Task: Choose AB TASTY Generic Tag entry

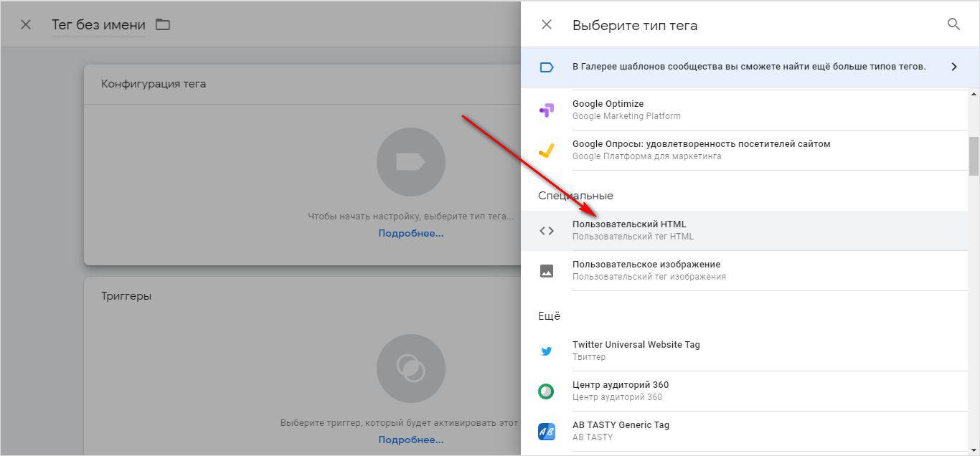Action: [x=621, y=425]
